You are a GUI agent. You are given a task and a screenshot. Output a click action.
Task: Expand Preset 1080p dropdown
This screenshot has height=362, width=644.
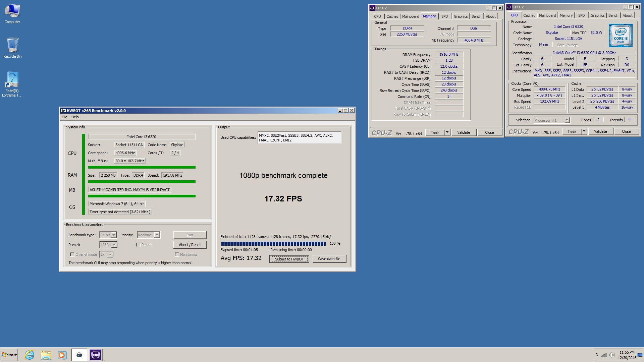(x=114, y=245)
